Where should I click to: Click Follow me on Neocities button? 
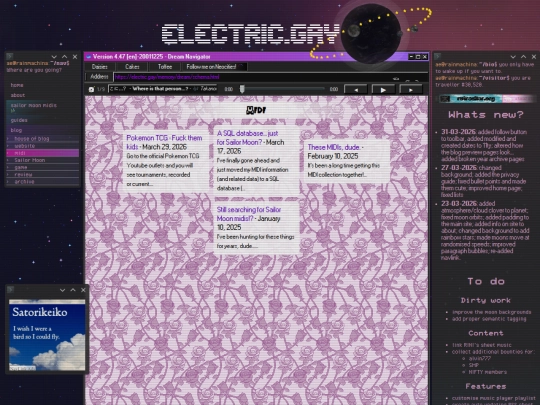coord(214,67)
